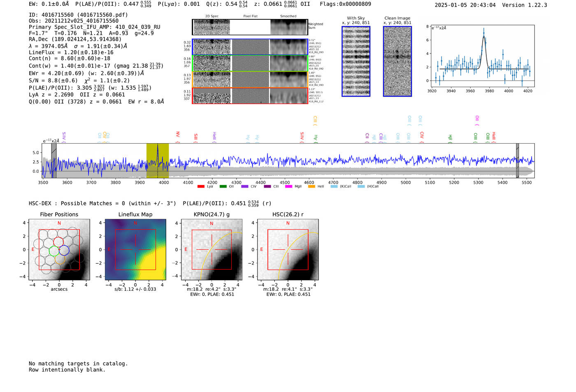The image size is (576, 392).
Task: Select the green-bordered fiber row 410_RU_092
Action: (250, 63)
